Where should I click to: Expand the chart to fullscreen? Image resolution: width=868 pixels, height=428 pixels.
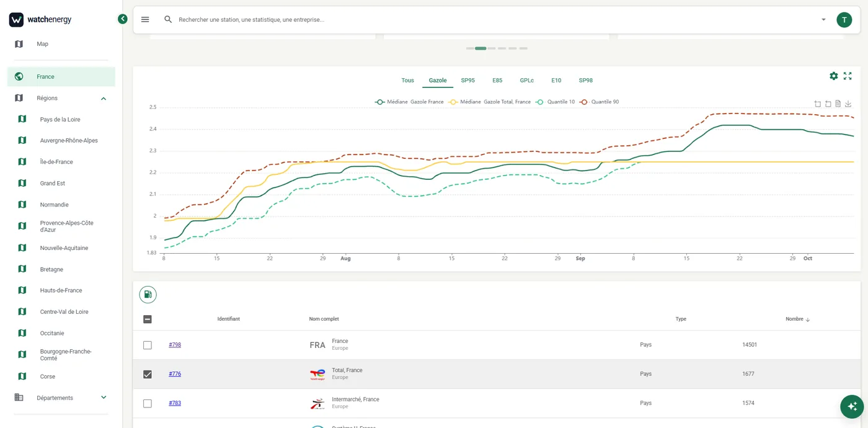848,76
